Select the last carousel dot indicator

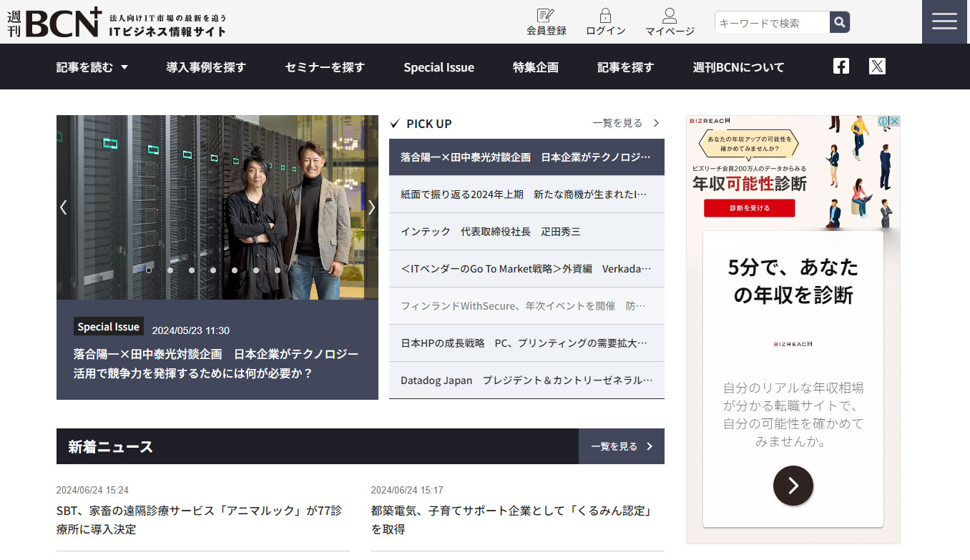pyautogui.click(x=278, y=270)
